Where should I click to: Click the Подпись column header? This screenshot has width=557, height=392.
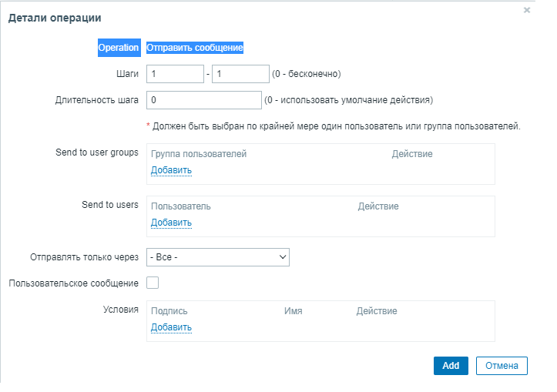pos(169,311)
